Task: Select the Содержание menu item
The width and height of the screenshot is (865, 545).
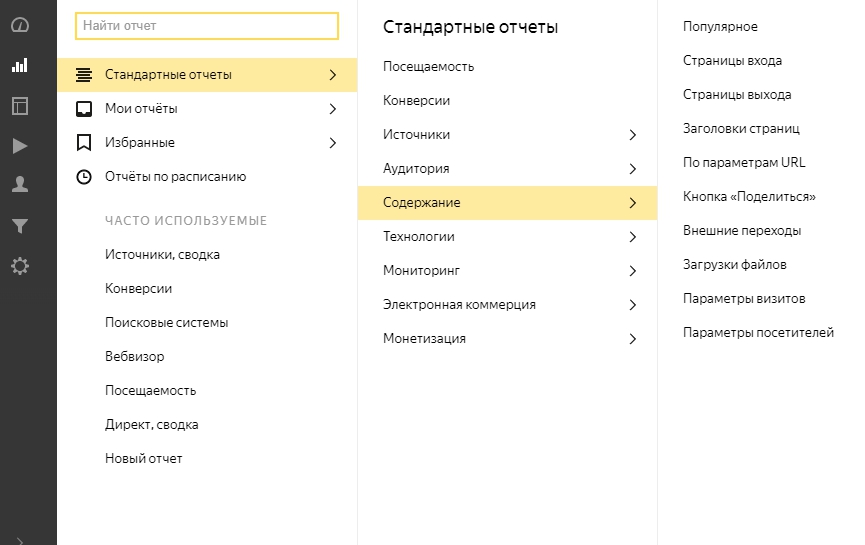Action: tap(422, 203)
